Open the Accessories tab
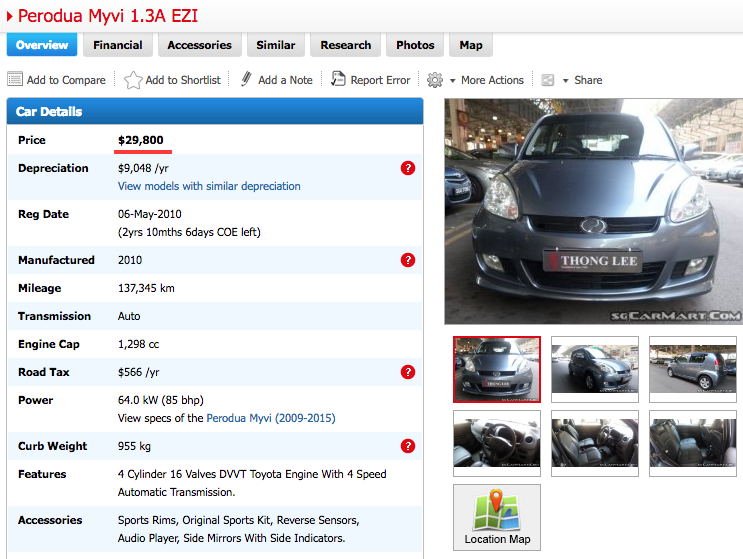743x559 pixels. pyautogui.click(x=199, y=45)
